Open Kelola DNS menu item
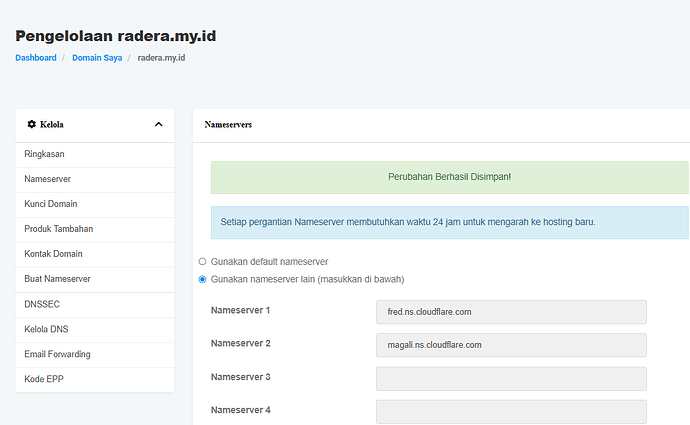690x425 pixels. click(95, 330)
